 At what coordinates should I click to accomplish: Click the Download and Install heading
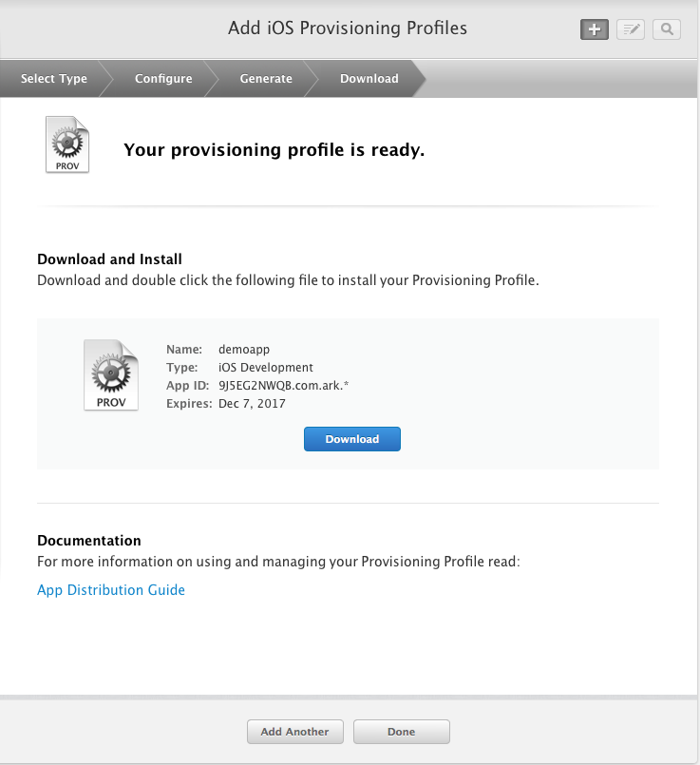coord(109,259)
